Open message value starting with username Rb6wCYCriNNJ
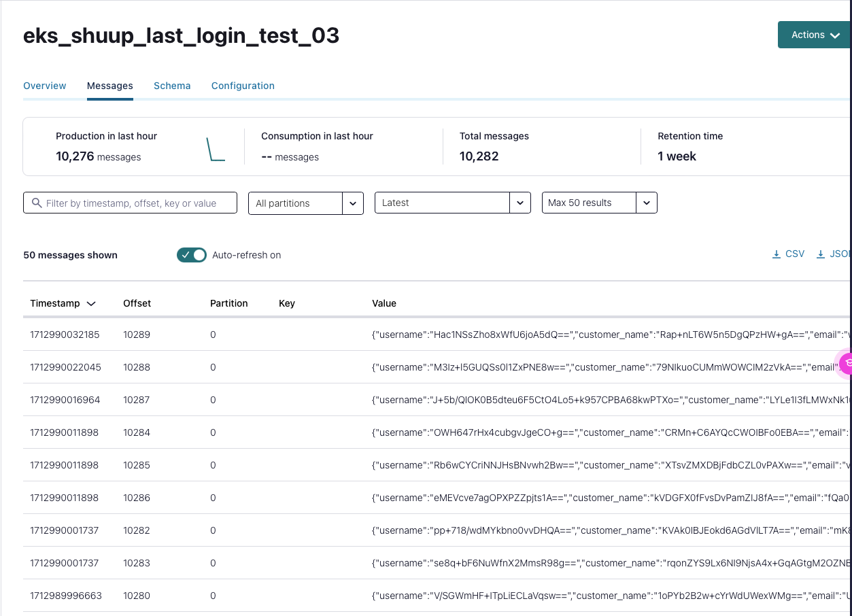 pos(611,465)
